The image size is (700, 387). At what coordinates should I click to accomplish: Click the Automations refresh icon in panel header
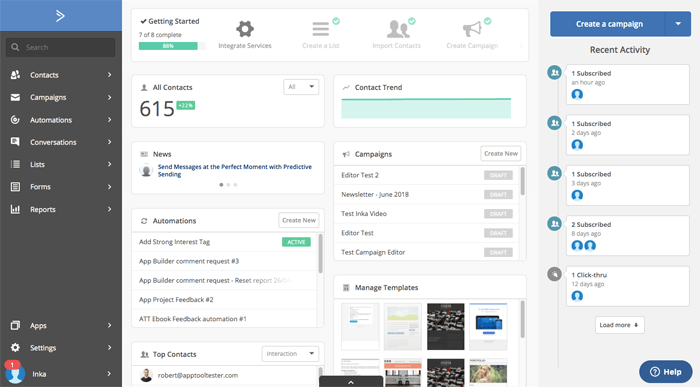(144, 221)
